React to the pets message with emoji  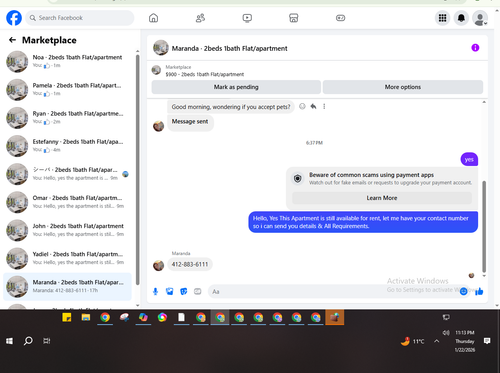(x=302, y=106)
